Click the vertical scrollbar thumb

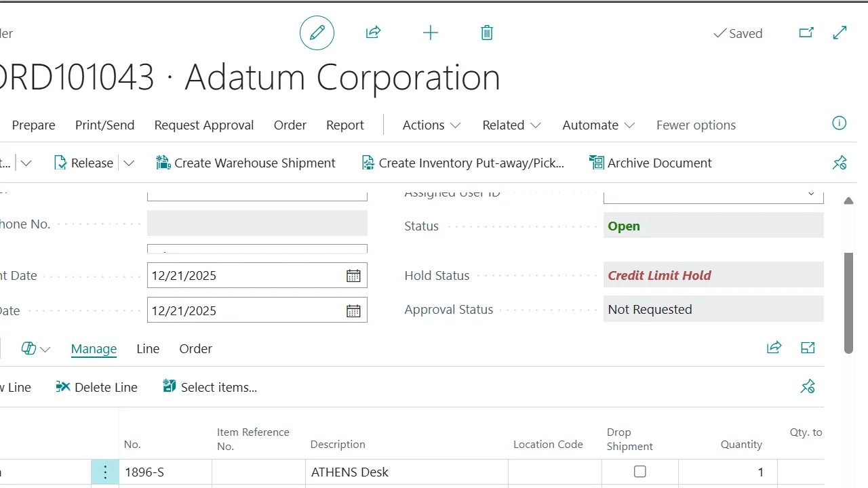(848, 303)
